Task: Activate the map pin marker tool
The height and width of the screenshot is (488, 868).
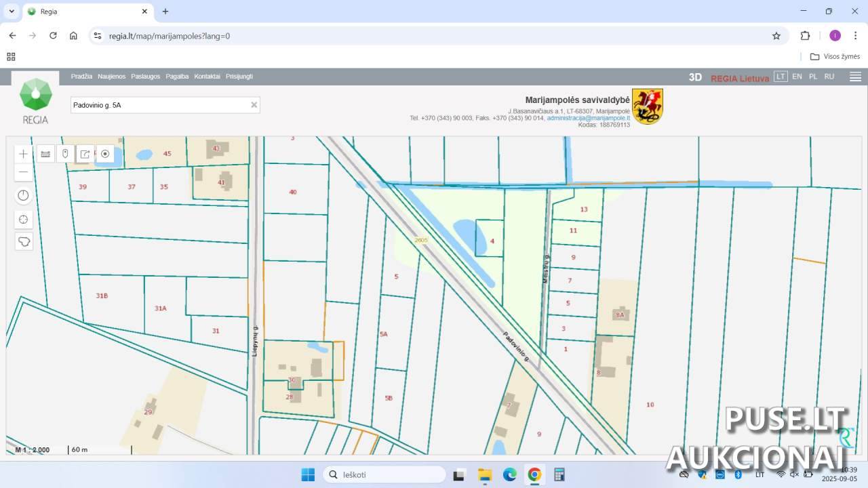Action: pos(65,154)
